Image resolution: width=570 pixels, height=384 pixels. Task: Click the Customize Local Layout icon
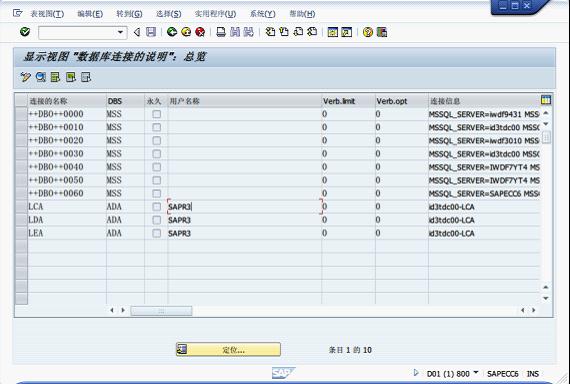coord(382,32)
